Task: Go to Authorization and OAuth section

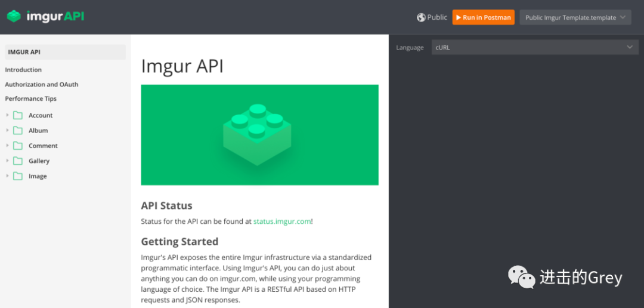Action: 42,84
